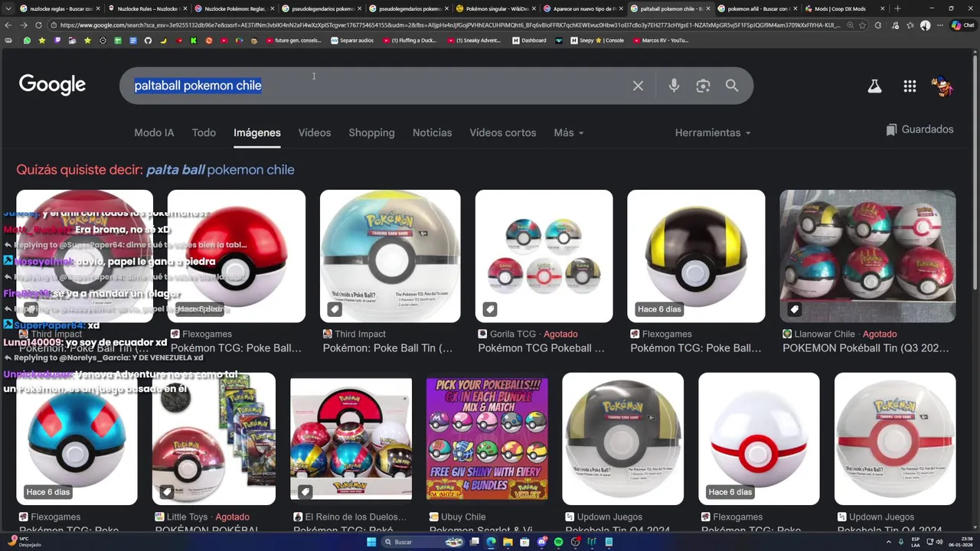The image size is (980, 551).
Task: Open the new tab plus button
Action: 897,8
